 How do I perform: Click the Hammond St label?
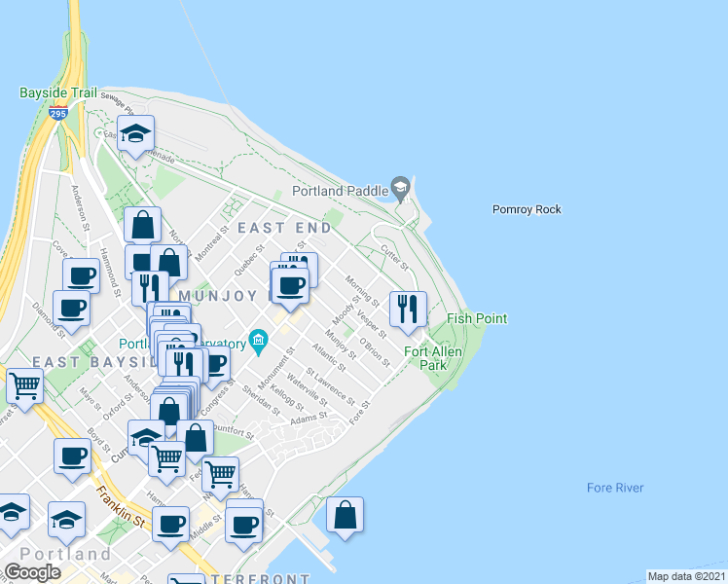[111, 273]
